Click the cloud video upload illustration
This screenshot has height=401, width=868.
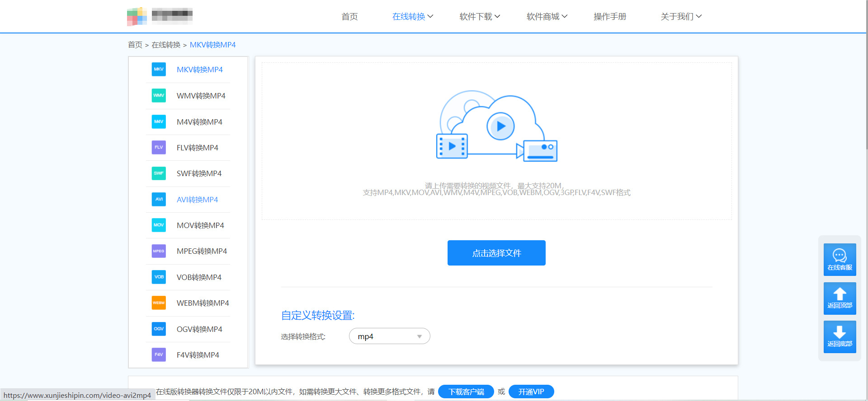coord(496,126)
